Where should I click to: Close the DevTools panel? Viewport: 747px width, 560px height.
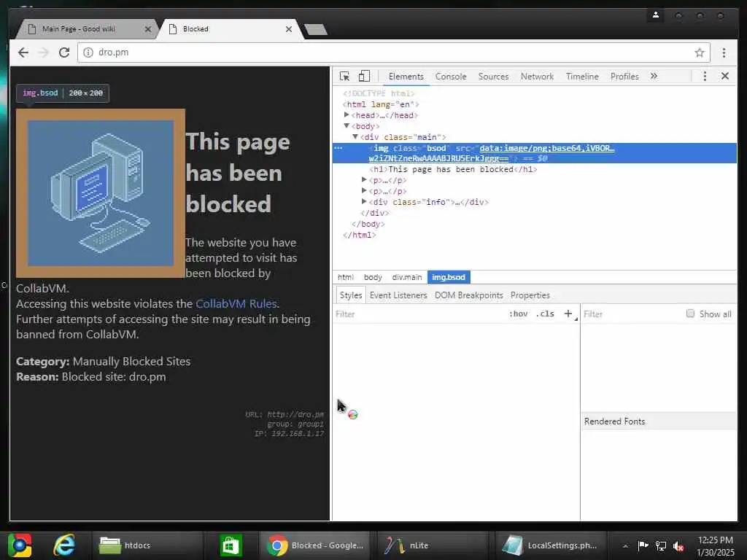point(724,76)
